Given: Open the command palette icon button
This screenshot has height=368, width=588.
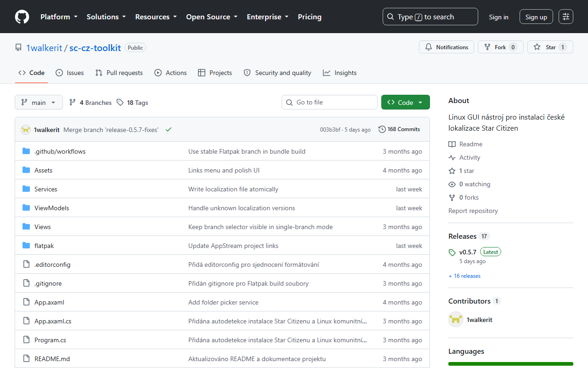Looking at the screenshot, I should click(x=566, y=17).
